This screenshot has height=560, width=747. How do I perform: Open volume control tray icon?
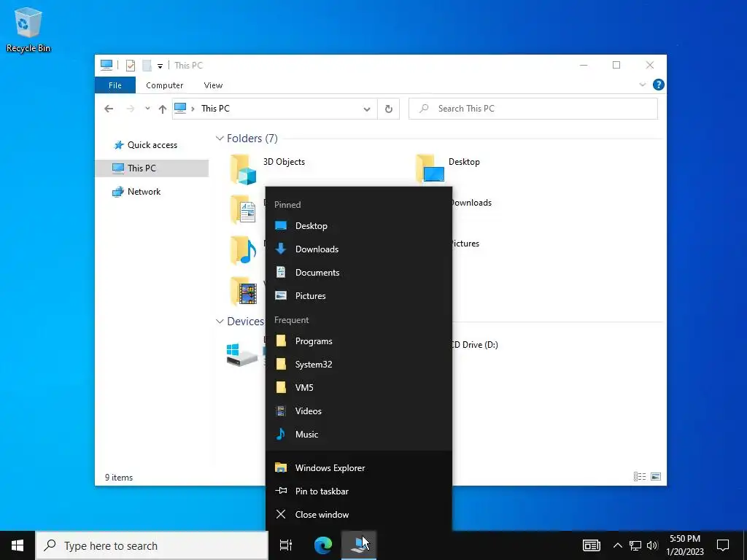coord(652,545)
